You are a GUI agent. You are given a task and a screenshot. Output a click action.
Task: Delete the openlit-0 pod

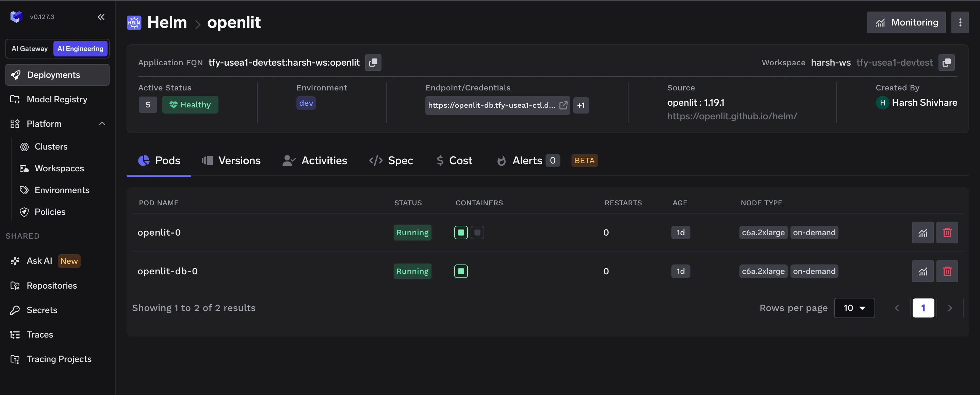pos(947,233)
